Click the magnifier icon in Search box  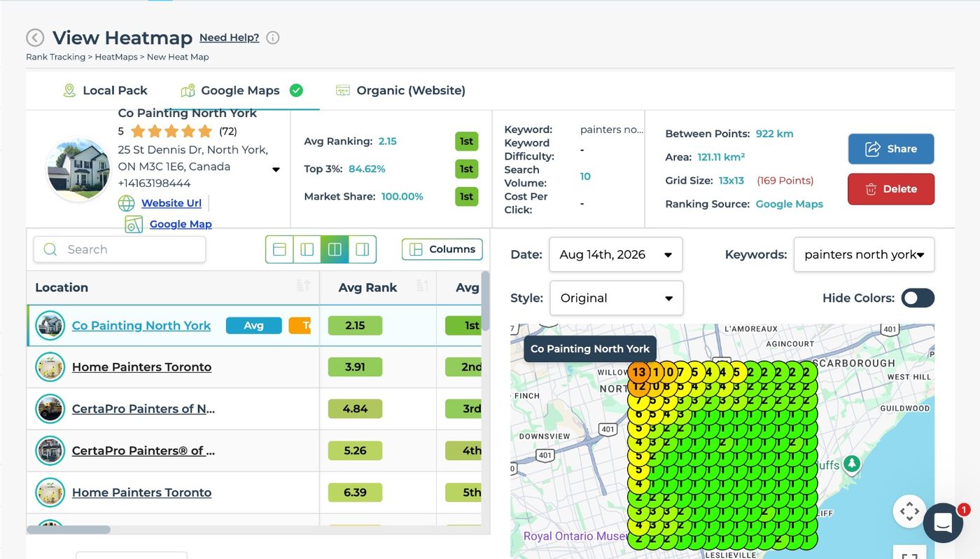tap(50, 249)
